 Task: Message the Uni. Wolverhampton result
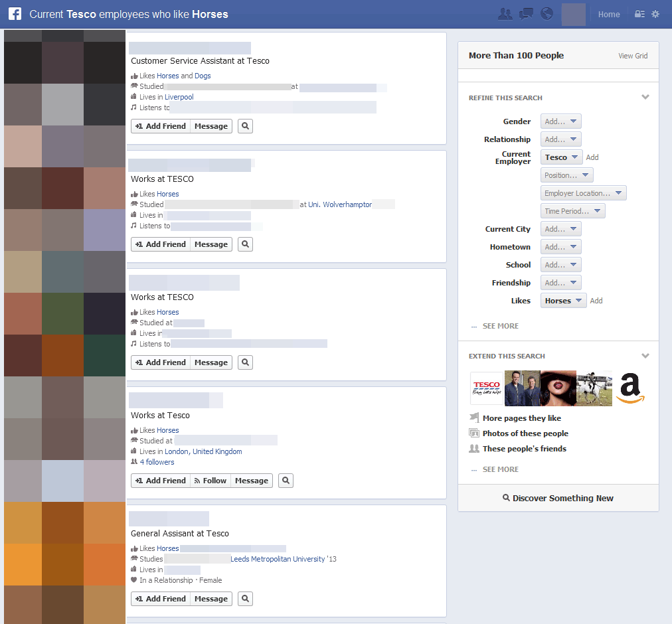(x=211, y=244)
